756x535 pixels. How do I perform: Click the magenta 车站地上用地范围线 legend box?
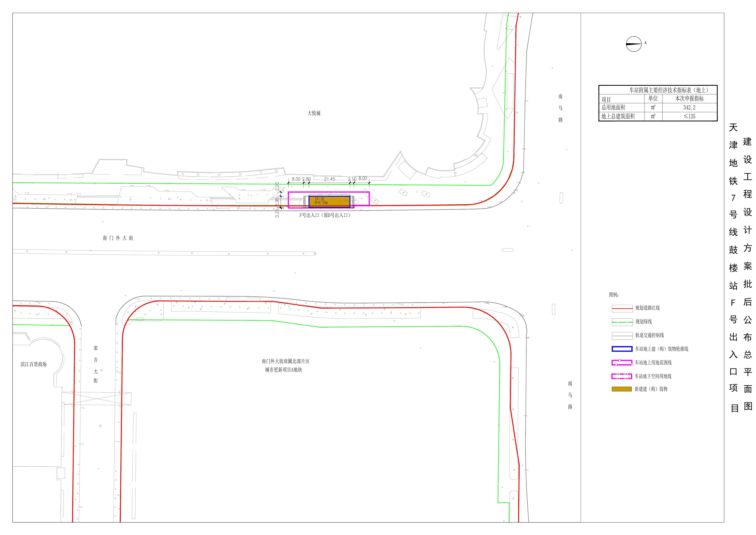coord(622,363)
